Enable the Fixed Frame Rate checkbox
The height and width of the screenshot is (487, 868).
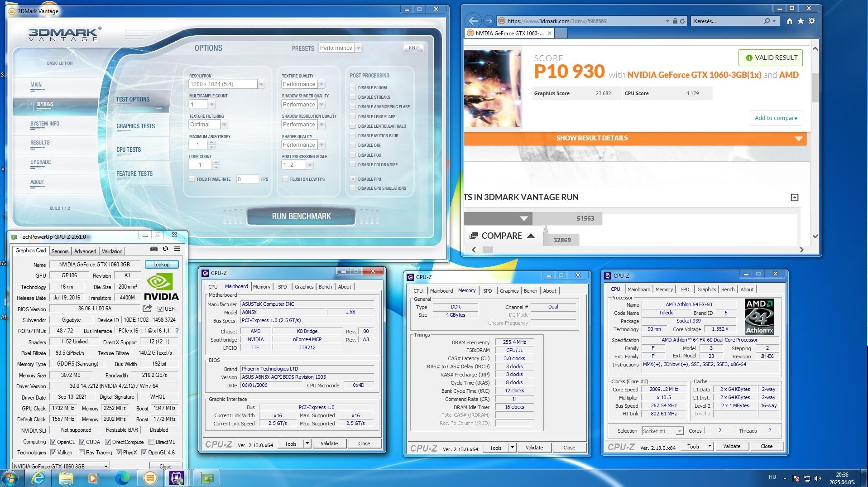click(x=192, y=179)
